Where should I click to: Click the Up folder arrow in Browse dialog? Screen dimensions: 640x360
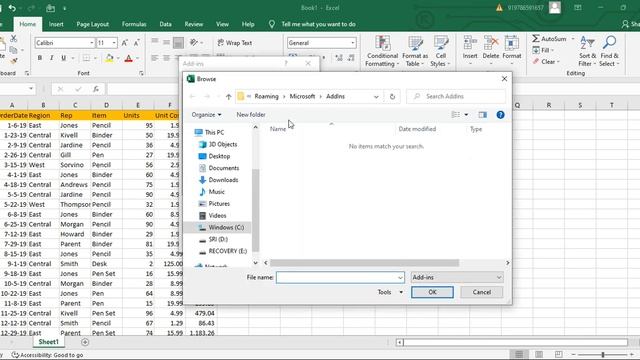coord(229,97)
